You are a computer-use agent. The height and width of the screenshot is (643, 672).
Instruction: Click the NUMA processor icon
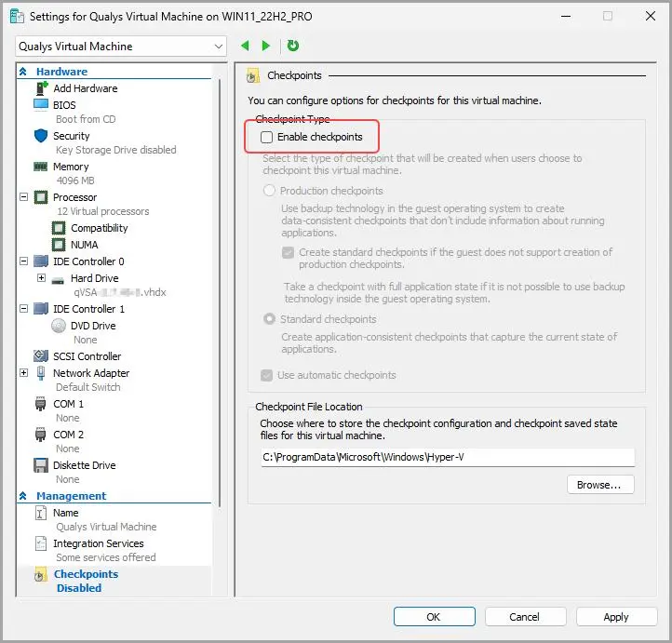click(59, 245)
